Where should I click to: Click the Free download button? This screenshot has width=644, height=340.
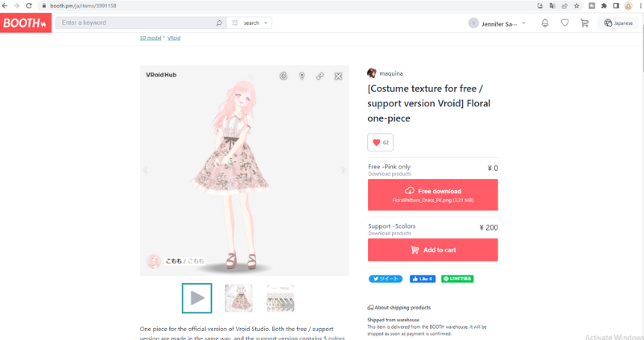433,195
